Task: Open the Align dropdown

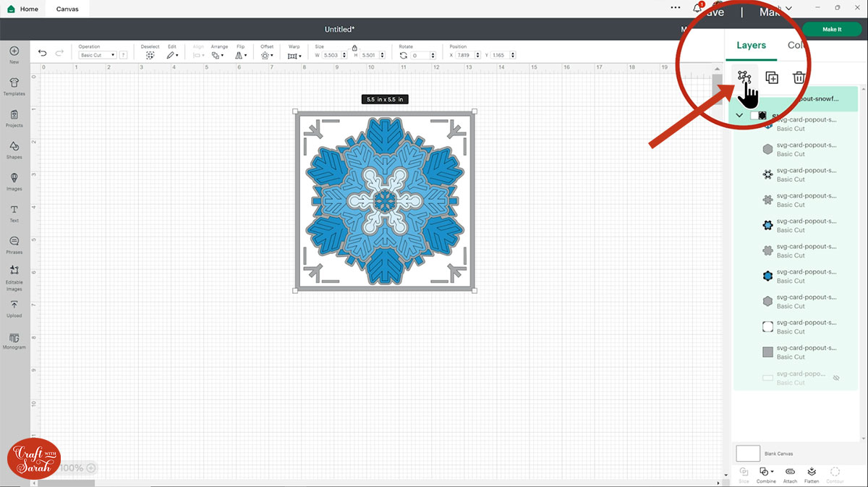Action: [198, 55]
